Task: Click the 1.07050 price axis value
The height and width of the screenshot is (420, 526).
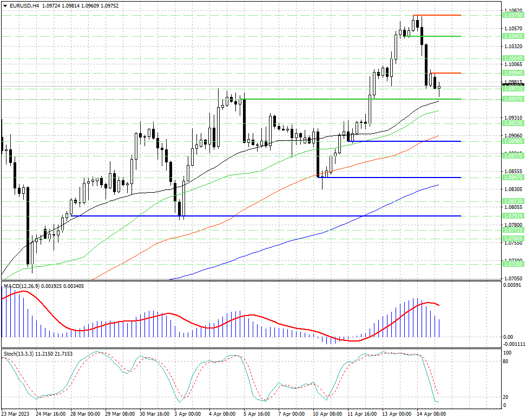Action: 513,278
